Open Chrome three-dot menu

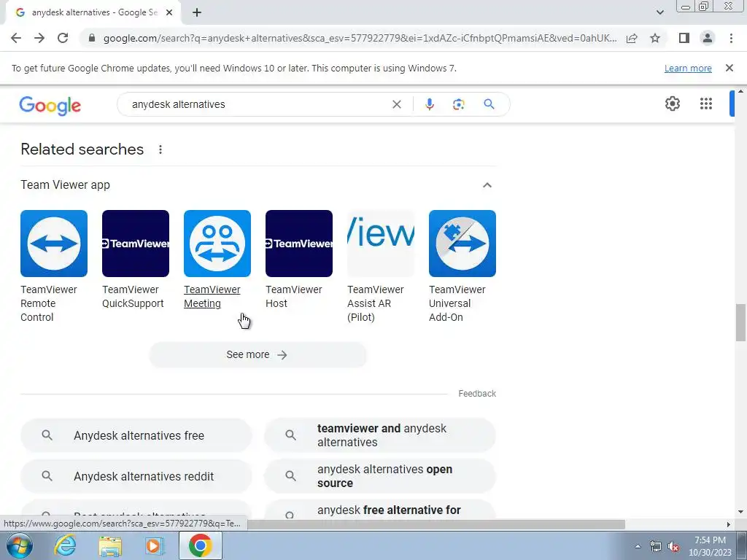(x=731, y=38)
